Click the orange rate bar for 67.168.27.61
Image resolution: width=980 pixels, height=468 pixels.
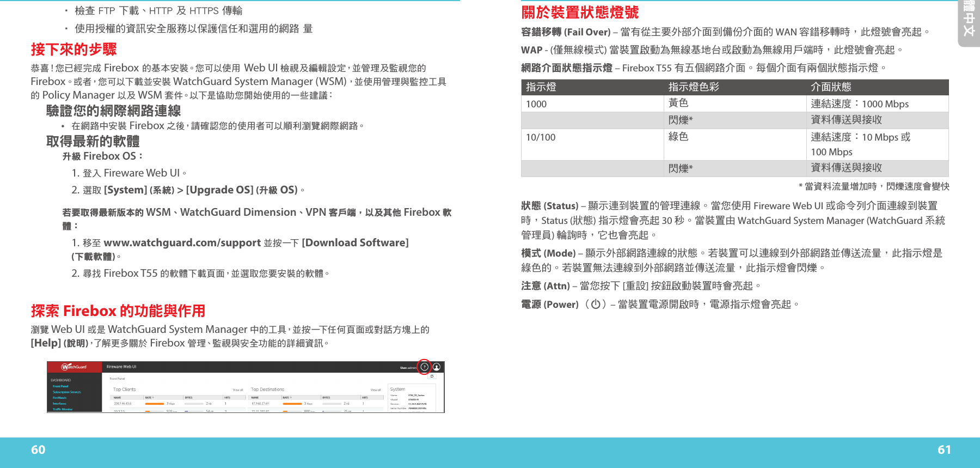coord(292,404)
